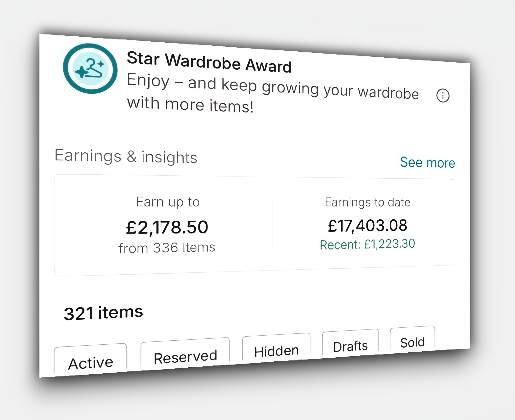Open the award info circle icon
The width and height of the screenshot is (515, 420).
pos(443,96)
